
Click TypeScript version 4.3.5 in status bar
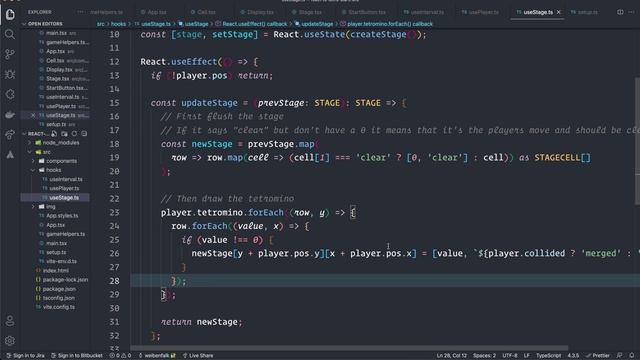pyautogui.click(x=573, y=356)
